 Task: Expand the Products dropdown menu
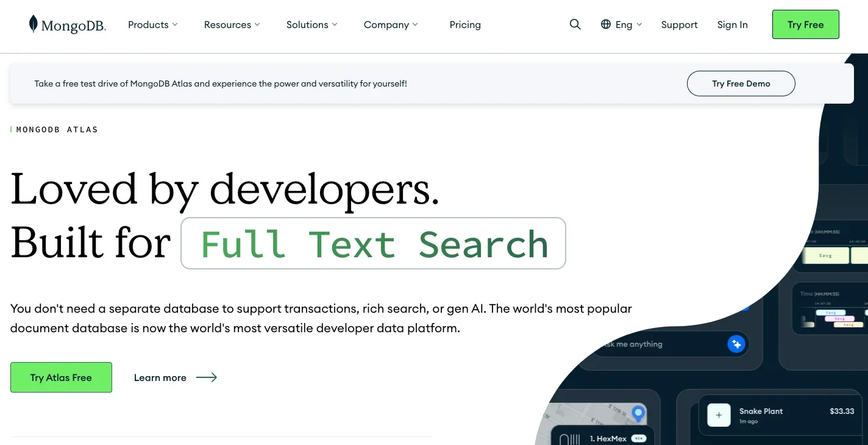152,24
